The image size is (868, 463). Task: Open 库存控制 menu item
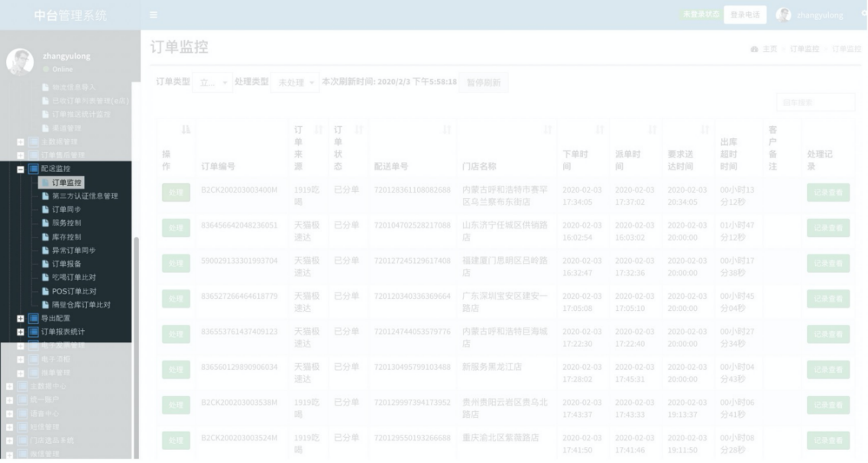coord(66,237)
